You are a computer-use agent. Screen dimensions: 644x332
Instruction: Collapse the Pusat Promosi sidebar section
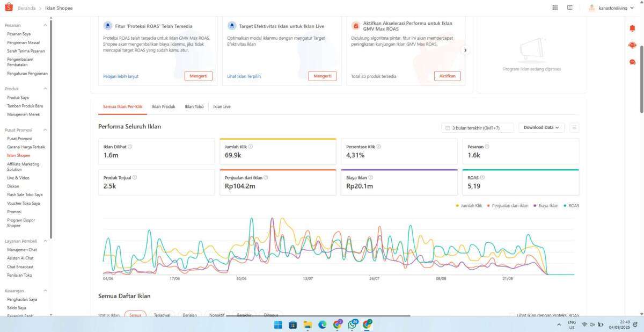(x=45, y=130)
